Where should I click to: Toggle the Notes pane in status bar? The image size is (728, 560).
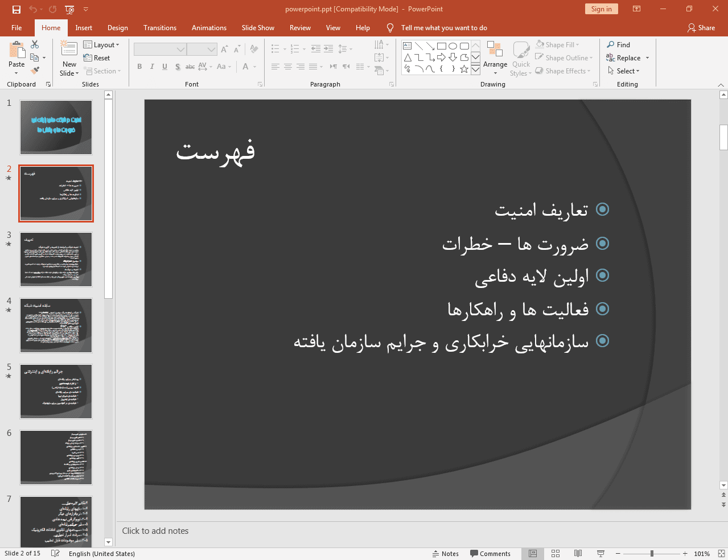click(x=445, y=554)
